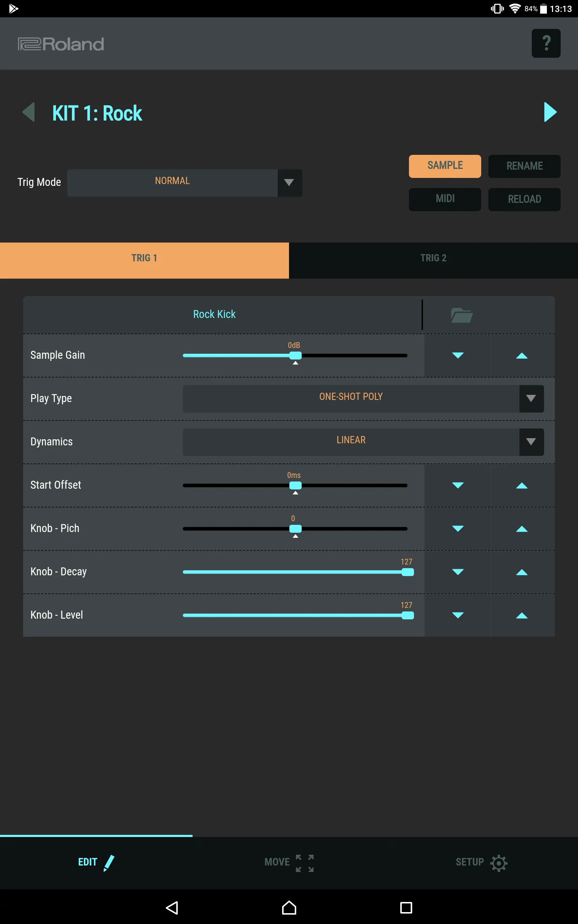The image size is (578, 924).
Task: Click the Dynamics label
Action: pyautogui.click(x=52, y=442)
